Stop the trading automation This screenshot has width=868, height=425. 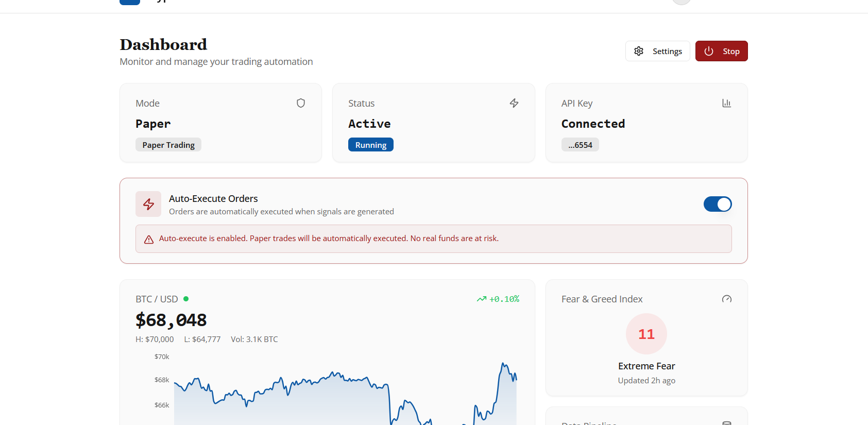pyautogui.click(x=721, y=51)
